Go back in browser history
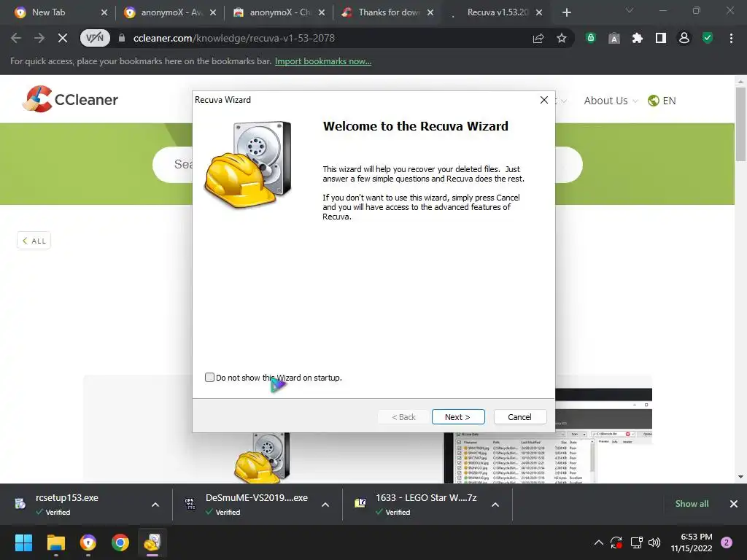 click(x=16, y=38)
